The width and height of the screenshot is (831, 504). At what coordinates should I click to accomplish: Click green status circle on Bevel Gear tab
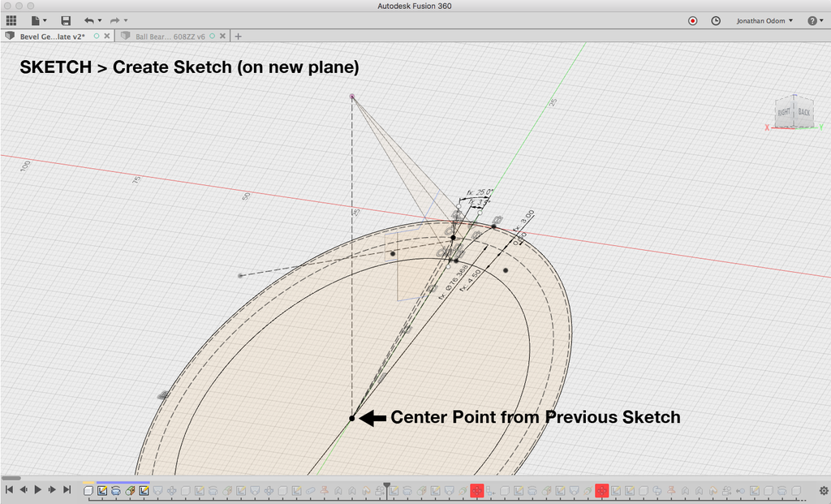(97, 36)
